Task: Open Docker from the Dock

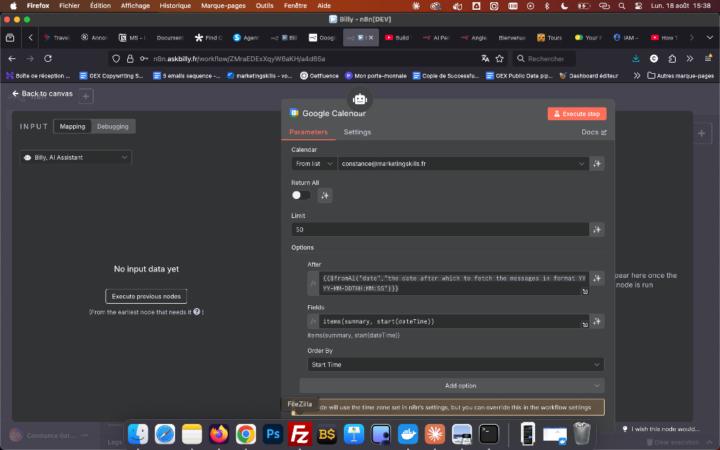Action: click(408, 434)
